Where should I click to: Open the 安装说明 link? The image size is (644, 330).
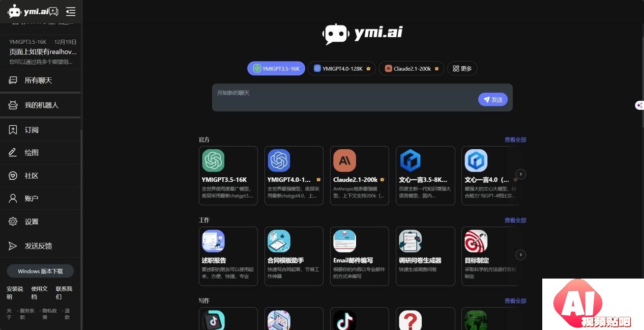coord(15,292)
